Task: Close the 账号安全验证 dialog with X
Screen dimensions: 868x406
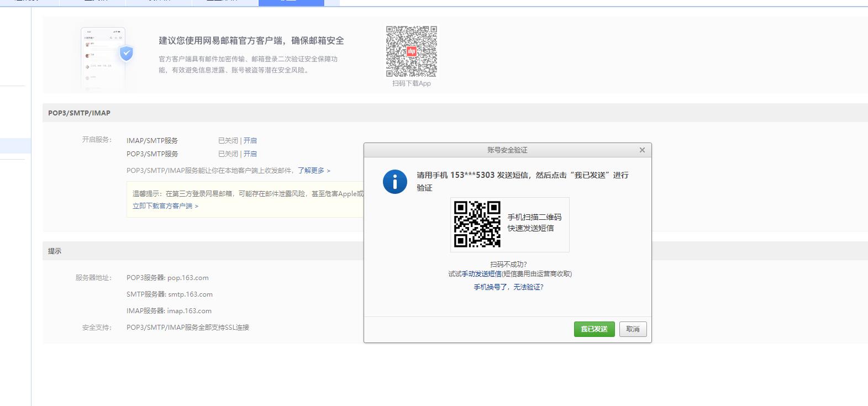Action: pyautogui.click(x=641, y=150)
